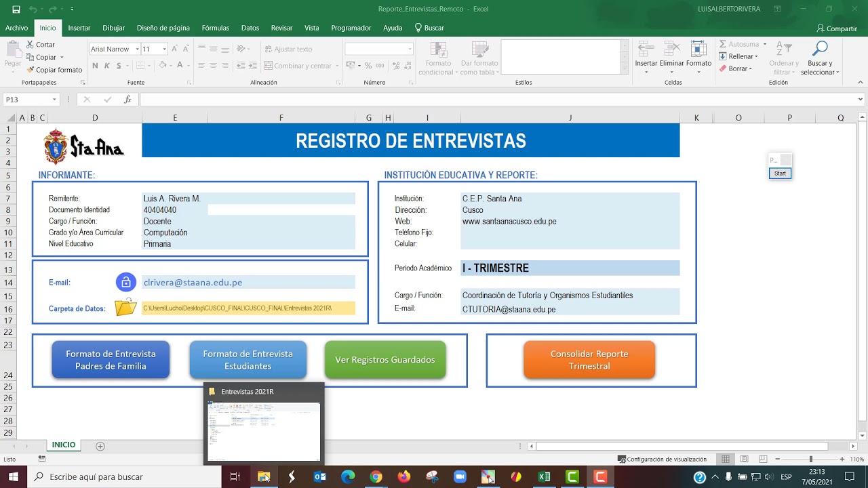Viewport: 868px width, 488px height.
Task: Switch to the Datos ribbon tab
Action: (x=250, y=28)
